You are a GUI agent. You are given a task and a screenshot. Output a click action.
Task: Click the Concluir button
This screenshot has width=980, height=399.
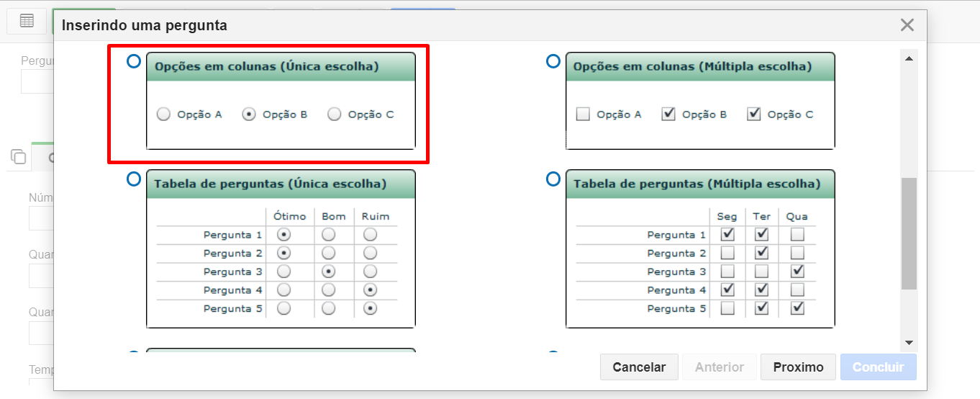pyautogui.click(x=879, y=367)
